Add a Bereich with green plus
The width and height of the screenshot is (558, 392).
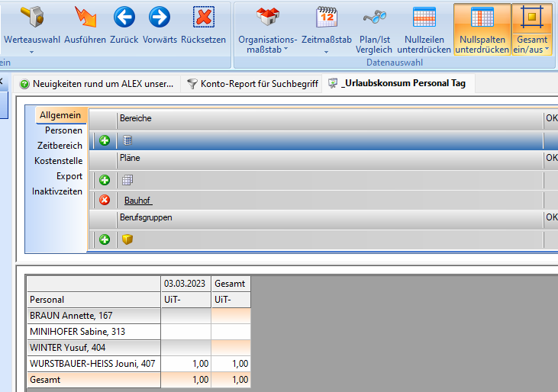[105, 140]
